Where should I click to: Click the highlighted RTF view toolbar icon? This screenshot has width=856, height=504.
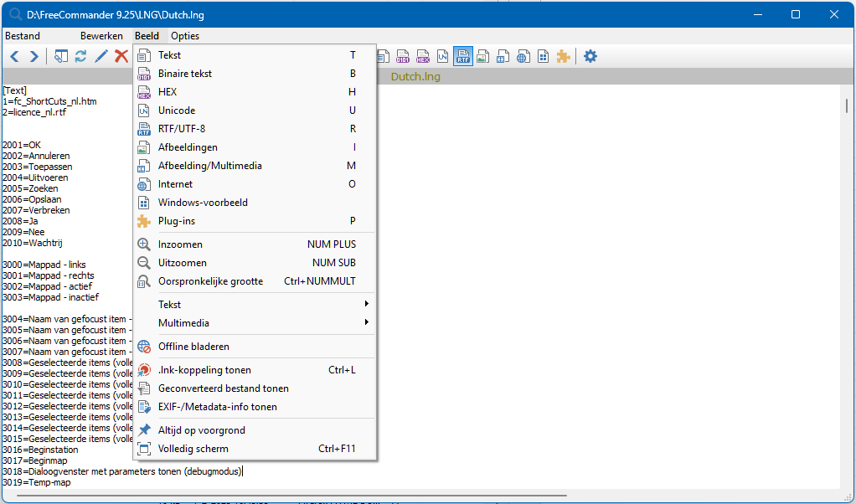(x=463, y=56)
